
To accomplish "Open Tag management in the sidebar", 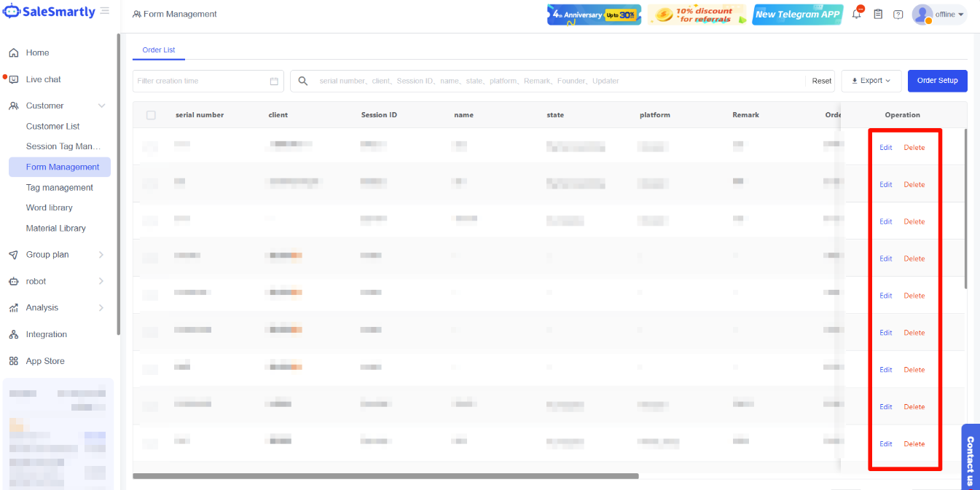I will (59, 188).
